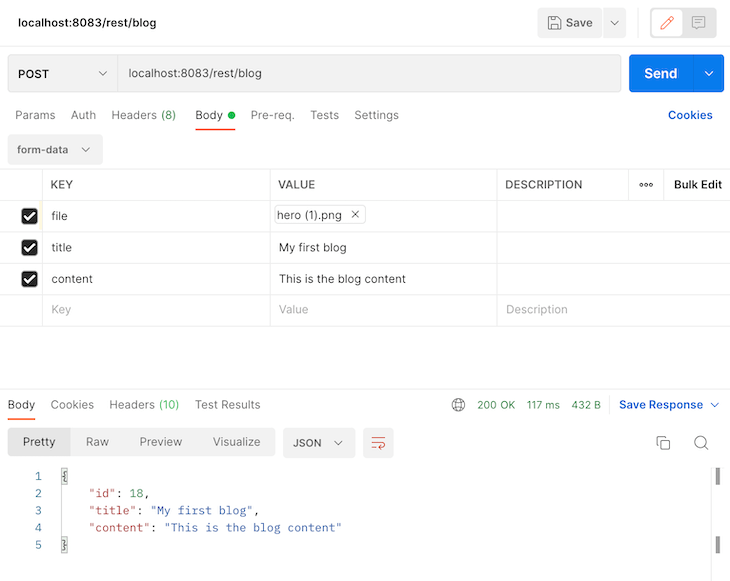Remove the hero (1).png file attachment
730x581 pixels.
coord(355,214)
